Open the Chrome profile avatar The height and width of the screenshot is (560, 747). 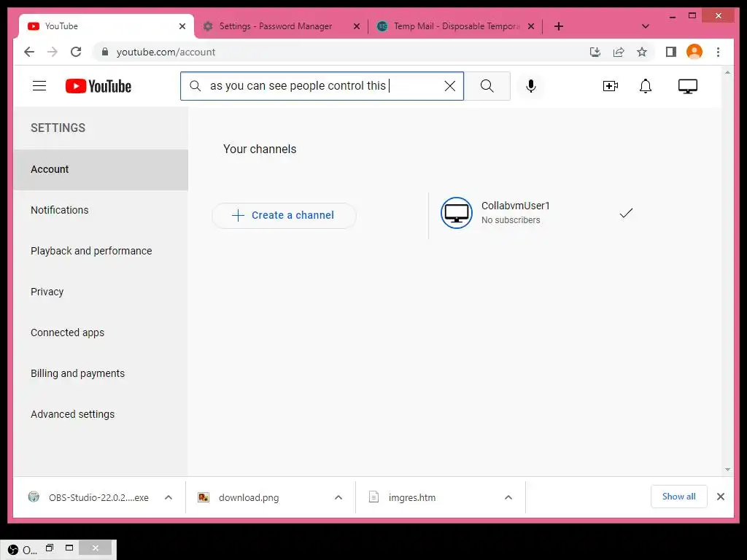pyautogui.click(x=694, y=52)
